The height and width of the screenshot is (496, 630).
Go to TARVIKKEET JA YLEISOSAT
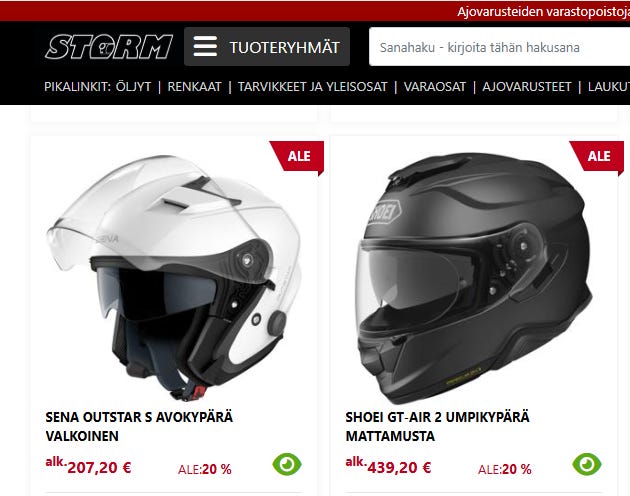(x=313, y=87)
